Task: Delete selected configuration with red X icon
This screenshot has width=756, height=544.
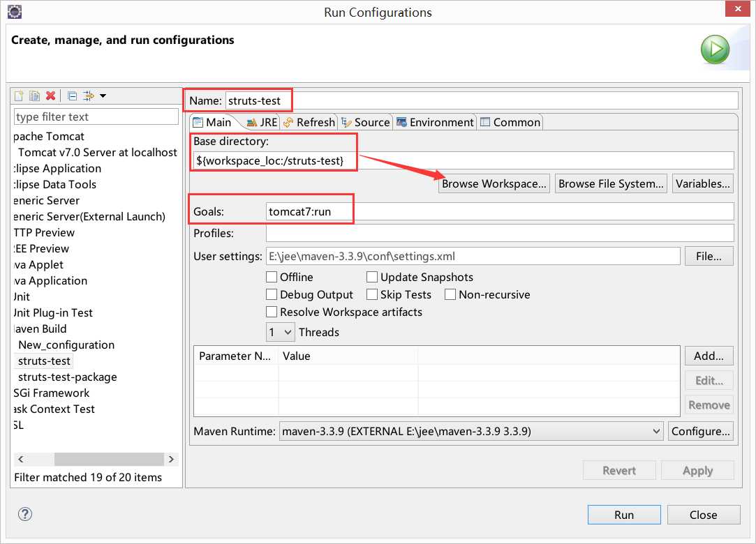Action: pos(51,96)
